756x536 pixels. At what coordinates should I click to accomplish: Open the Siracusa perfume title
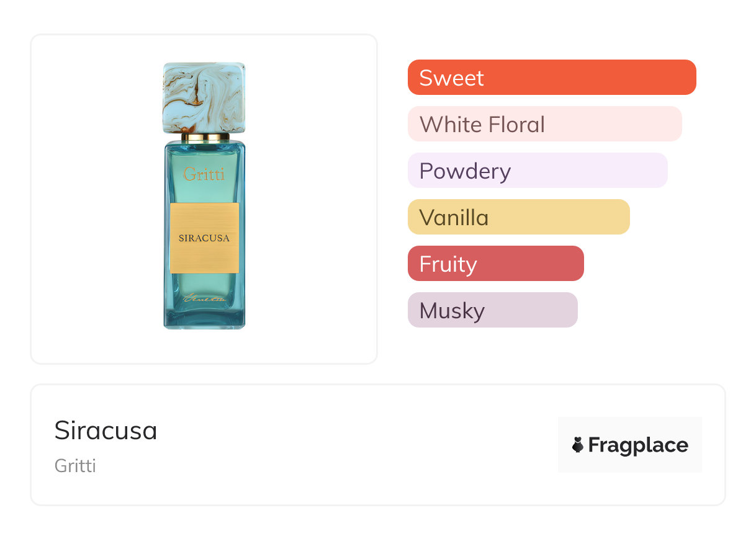(x=106, y=431)
